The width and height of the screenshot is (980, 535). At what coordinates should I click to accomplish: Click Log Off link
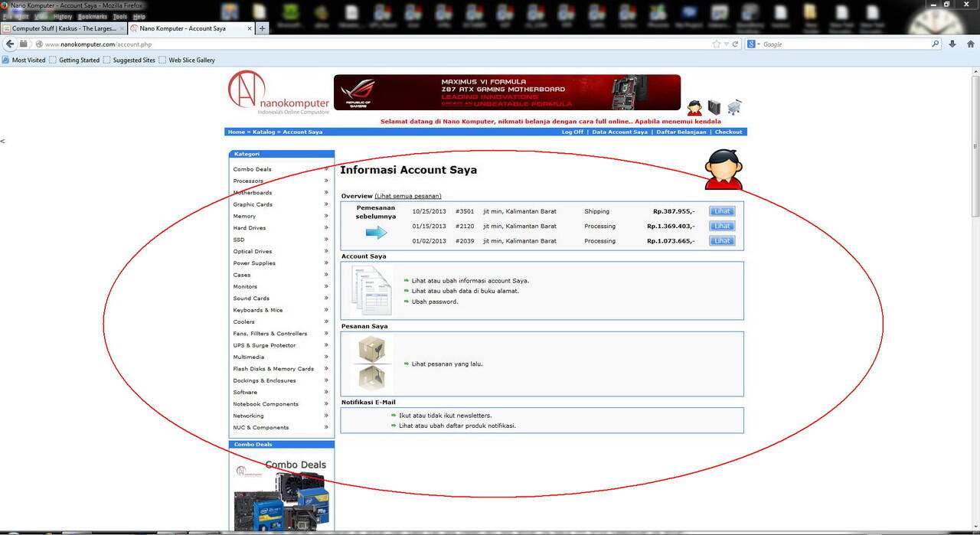(573, 132)
